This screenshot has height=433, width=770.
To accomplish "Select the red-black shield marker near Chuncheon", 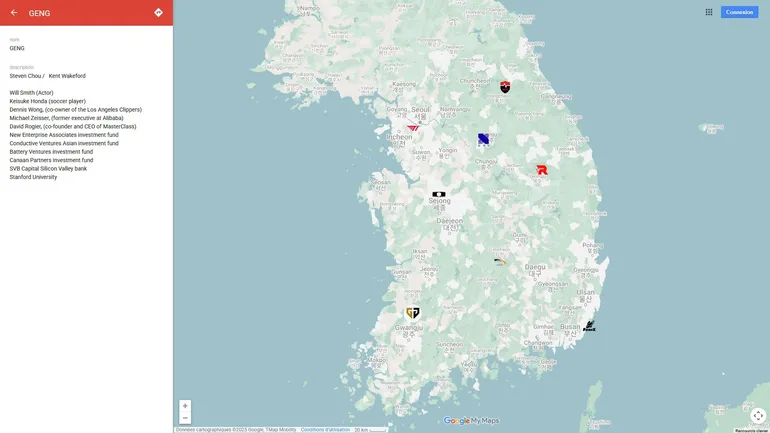I will (505, 87).
